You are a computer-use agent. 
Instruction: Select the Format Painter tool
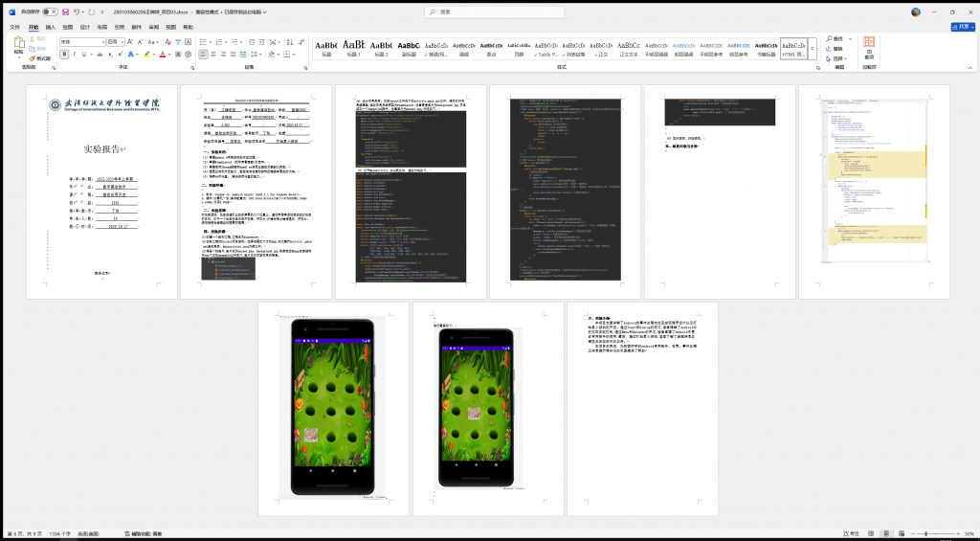40,58
